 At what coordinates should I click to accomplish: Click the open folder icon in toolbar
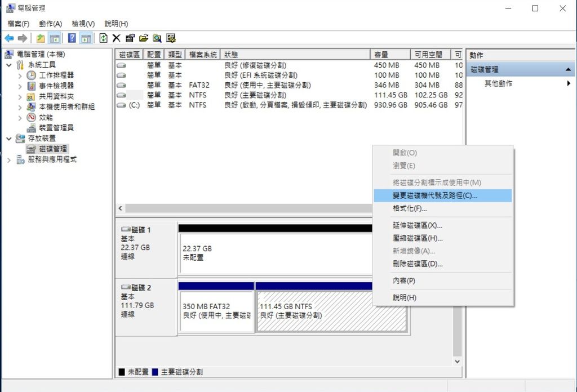(x=144, y=38)
